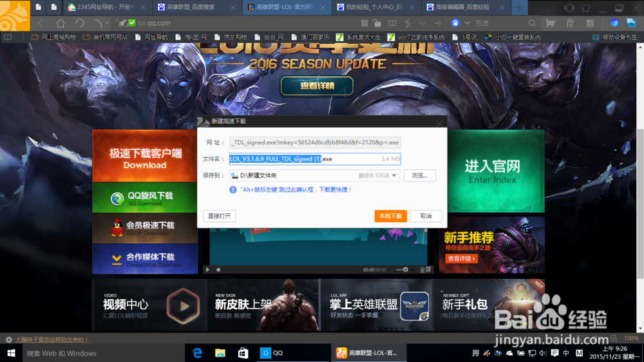644x362 pixels.
Task: Open the 新皮肤上架 new skin thumbnail
Action: coord(263,305)
